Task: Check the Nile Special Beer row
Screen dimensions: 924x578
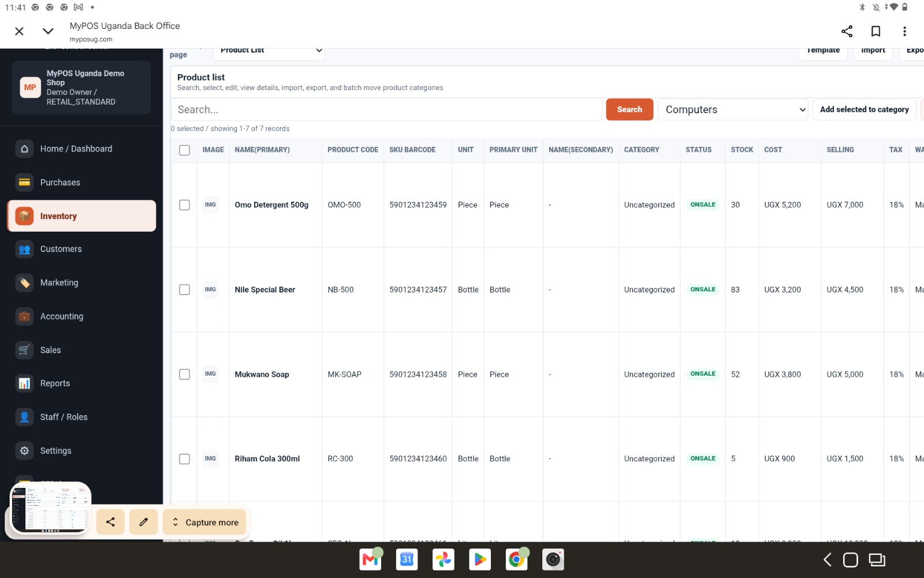Action: point(184,290)
